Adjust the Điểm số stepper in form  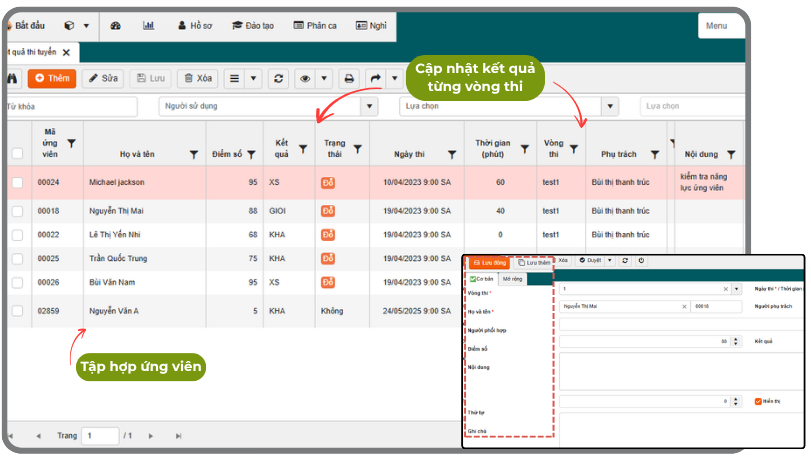[735, 341]
